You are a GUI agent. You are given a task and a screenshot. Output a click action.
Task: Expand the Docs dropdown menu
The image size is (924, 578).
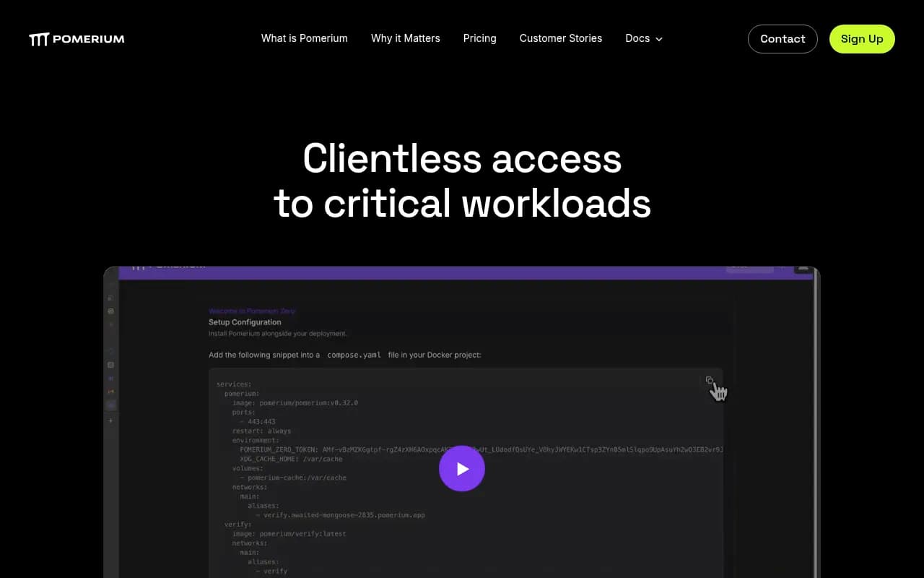(644, 38)
